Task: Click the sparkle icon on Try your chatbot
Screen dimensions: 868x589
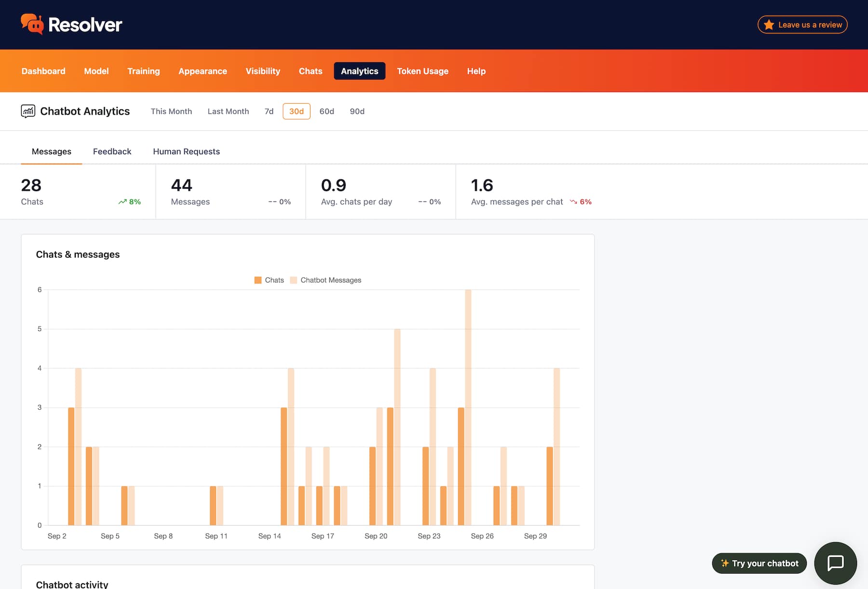Action: click(x=724, y=563)
